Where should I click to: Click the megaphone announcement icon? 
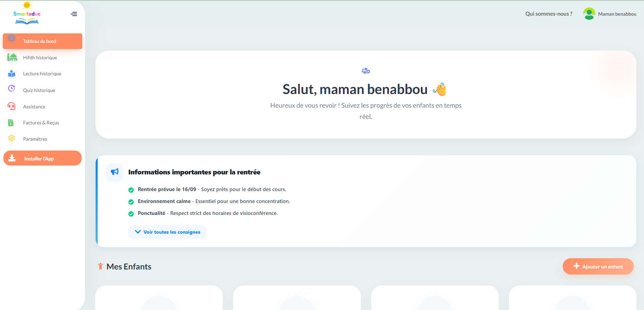point(115,172)
